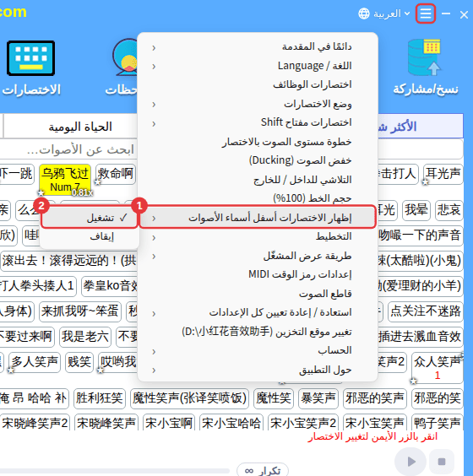473x476 pixels.
Task: Open خطوة مستوى الصوت بالاختصار entry
Action: click(258, 142)
